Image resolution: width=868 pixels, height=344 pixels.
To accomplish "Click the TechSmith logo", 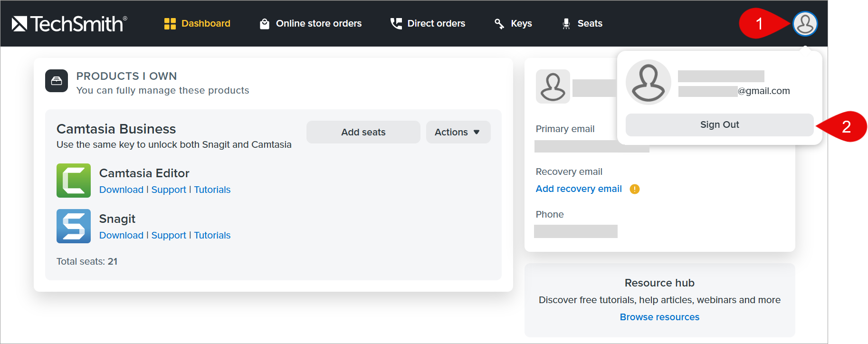I will click(x=69, y=23).
